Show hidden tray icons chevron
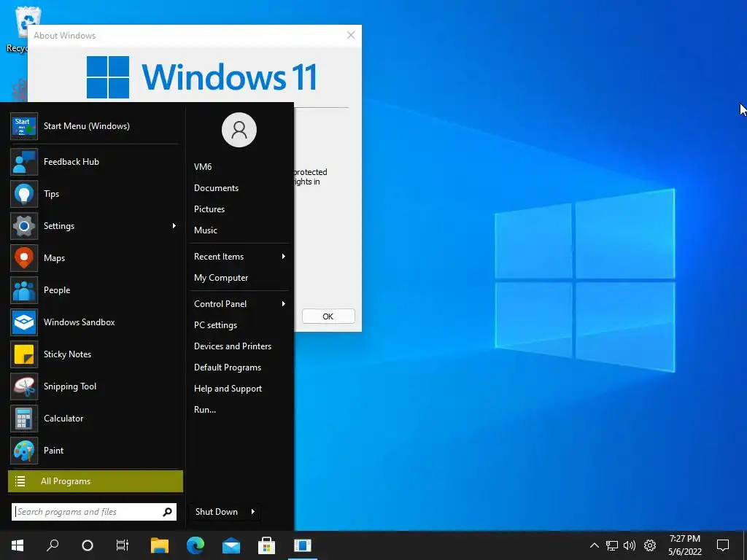Viewport: 747px width, 560px height. click(x=594, y=545)
